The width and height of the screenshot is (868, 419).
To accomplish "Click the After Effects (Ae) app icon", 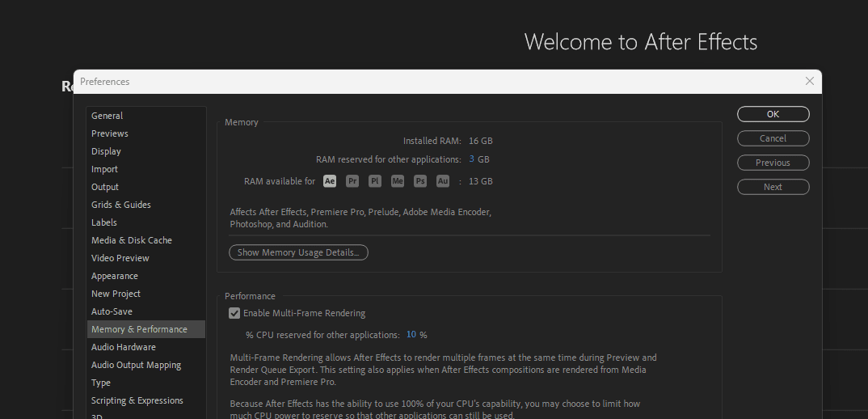I will pyautogui.click(x=330, y=181).
